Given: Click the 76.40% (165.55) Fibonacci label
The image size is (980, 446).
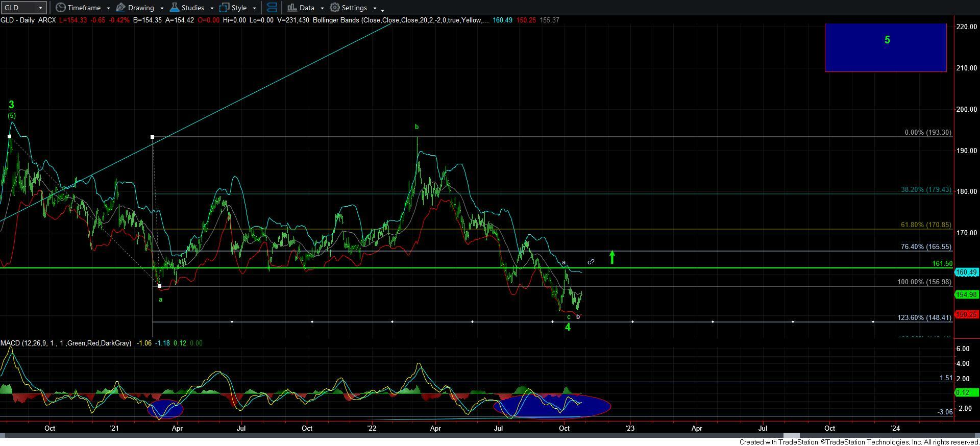Looking at the screenshot, I should tap(926, 246).
